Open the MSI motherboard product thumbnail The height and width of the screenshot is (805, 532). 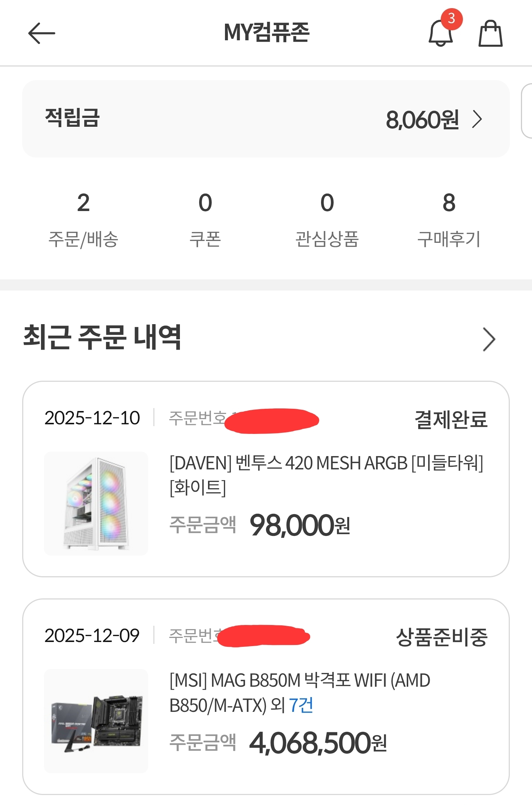pos(96,721)
